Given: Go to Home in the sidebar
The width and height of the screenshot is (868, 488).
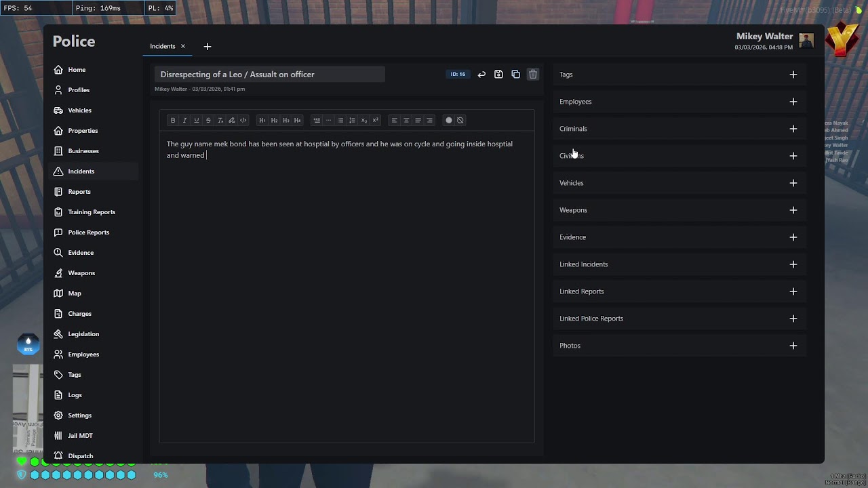Looking at the screenshot, I should 94,70.
